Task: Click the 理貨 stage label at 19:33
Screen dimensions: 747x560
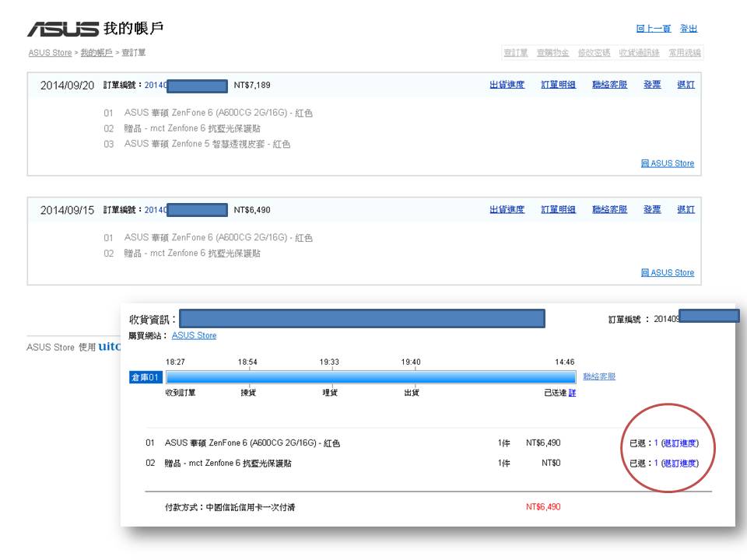Action: pyautogui.click(x=330, y=393)
